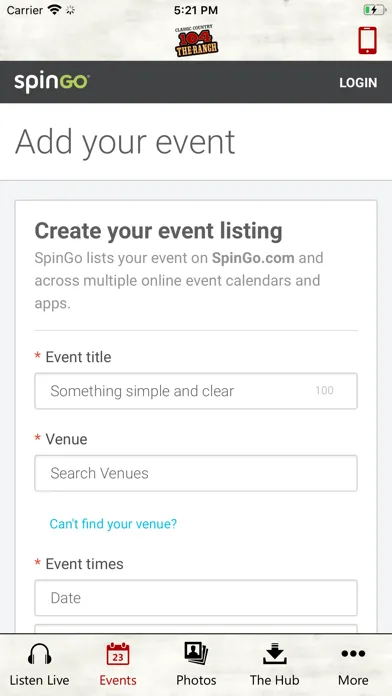Click the partially visible field below Date
This screenshot has width=392, height=696.
(x=196, y=629)
